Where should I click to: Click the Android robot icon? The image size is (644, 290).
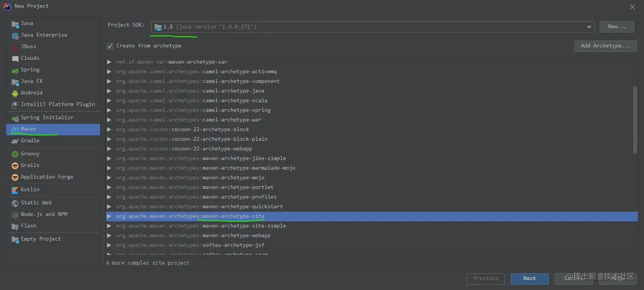(x=15, y=93)
